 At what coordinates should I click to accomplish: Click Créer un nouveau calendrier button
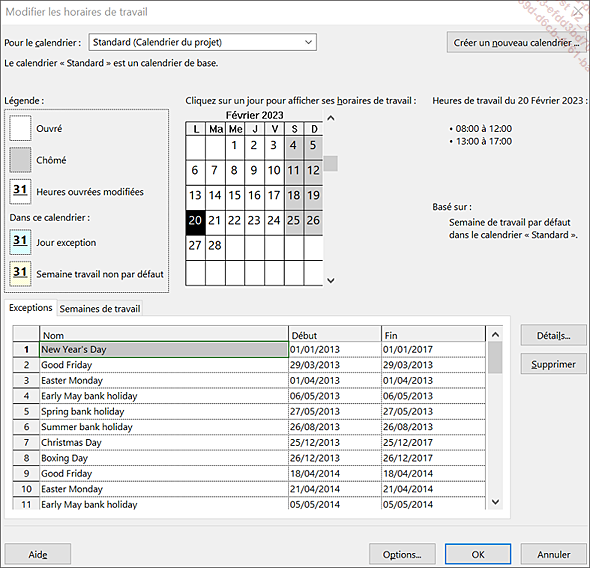[x=516, y=43]
